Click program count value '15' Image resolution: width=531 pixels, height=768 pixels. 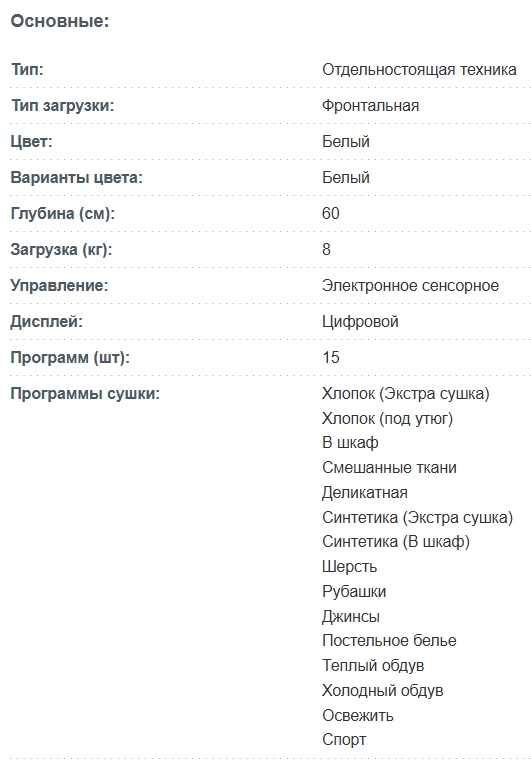tap(331, 358)
